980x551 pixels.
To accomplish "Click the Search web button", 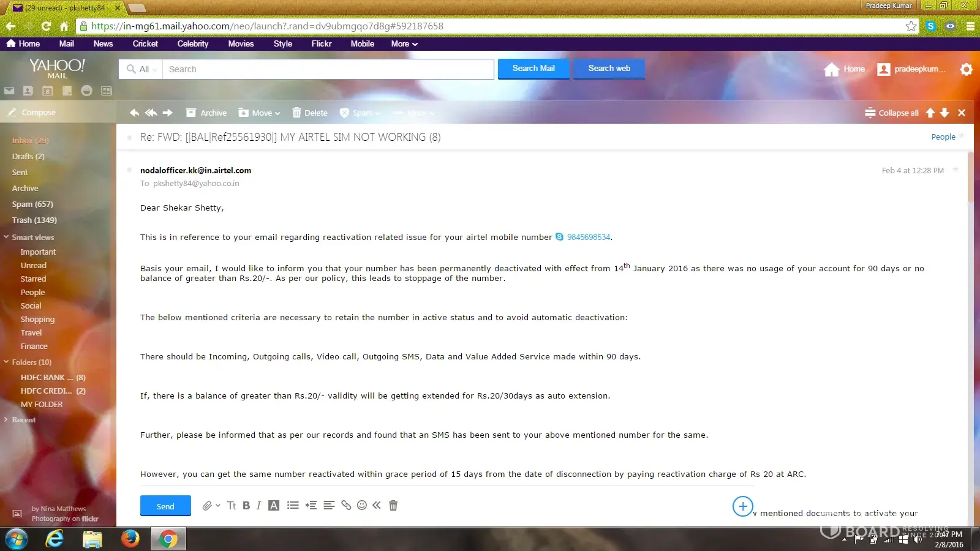I will tap(609, 69).
